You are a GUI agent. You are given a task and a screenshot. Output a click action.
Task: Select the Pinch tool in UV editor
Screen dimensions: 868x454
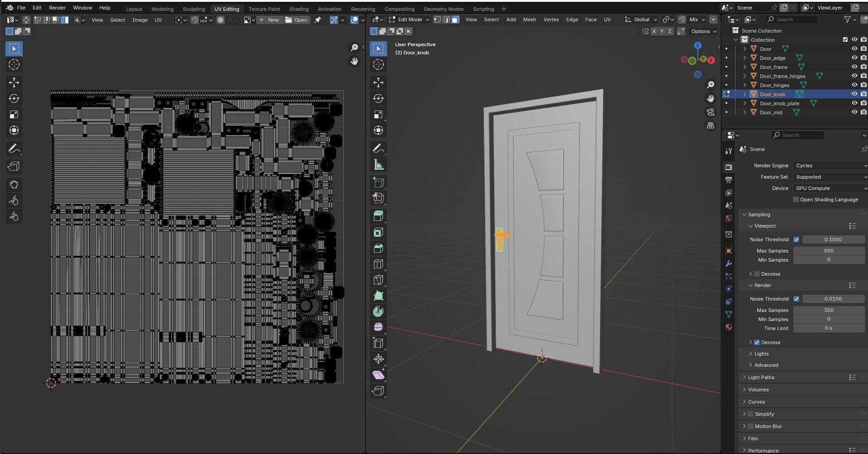click(x=14, y=216)
